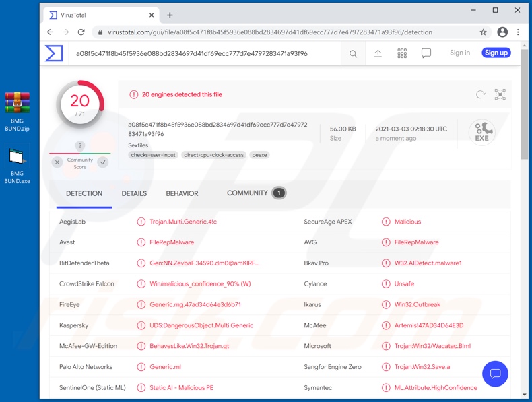
Task: Open the apps grid icon
Action: [x=402, y=53]
